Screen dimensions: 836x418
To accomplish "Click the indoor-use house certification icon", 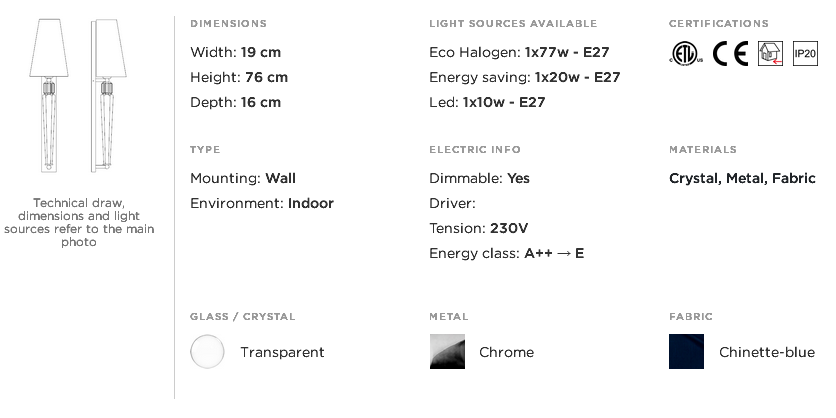I will (770, 53).
